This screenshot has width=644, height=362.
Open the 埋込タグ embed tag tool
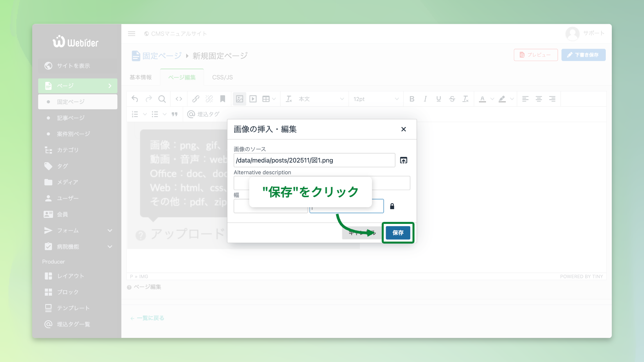pos(203,114)
